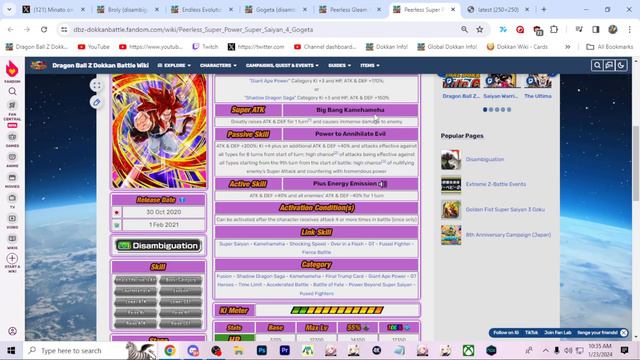
Task: Click the Fandom flame logo
Action: [x=12, y=69]
